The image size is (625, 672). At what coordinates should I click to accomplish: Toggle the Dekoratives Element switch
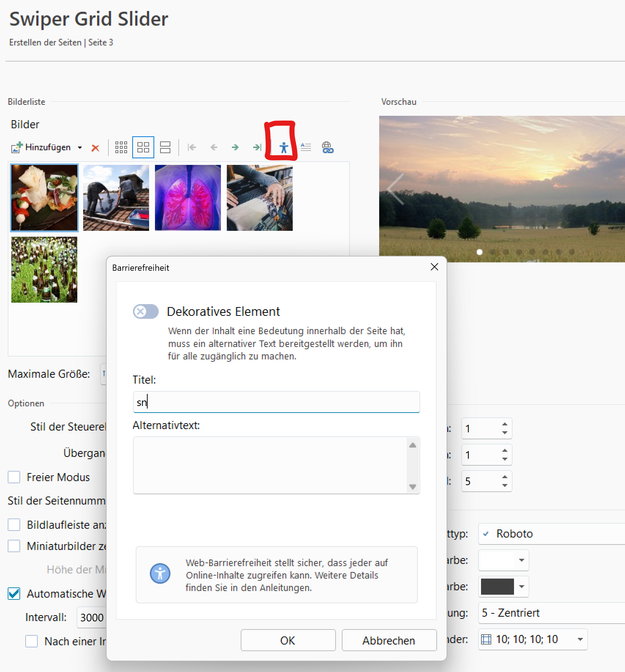coord(145,311)
